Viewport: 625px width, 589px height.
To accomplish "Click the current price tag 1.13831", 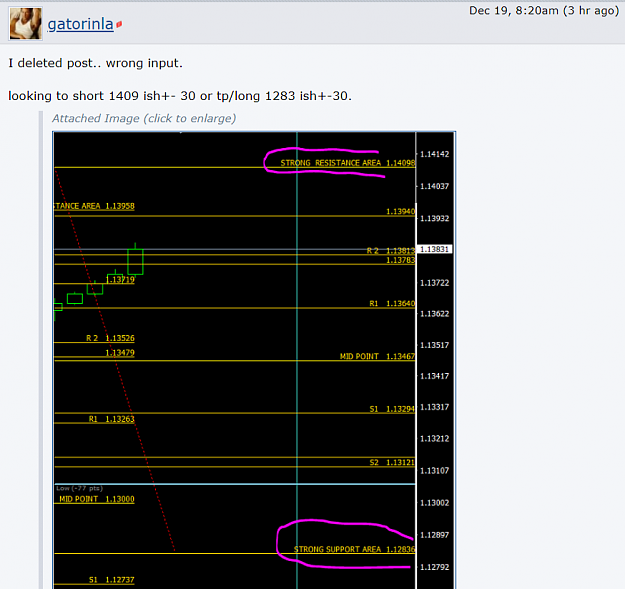I will click(434, 249).
